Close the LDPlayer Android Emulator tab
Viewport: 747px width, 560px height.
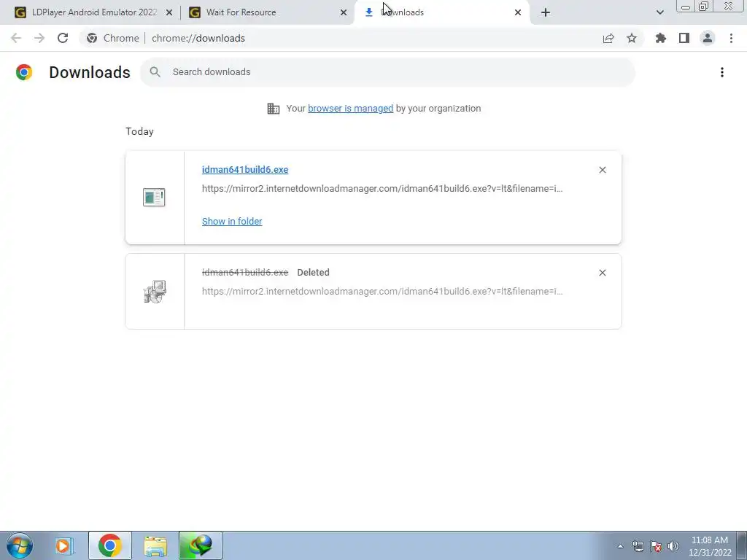click(169, 13)
